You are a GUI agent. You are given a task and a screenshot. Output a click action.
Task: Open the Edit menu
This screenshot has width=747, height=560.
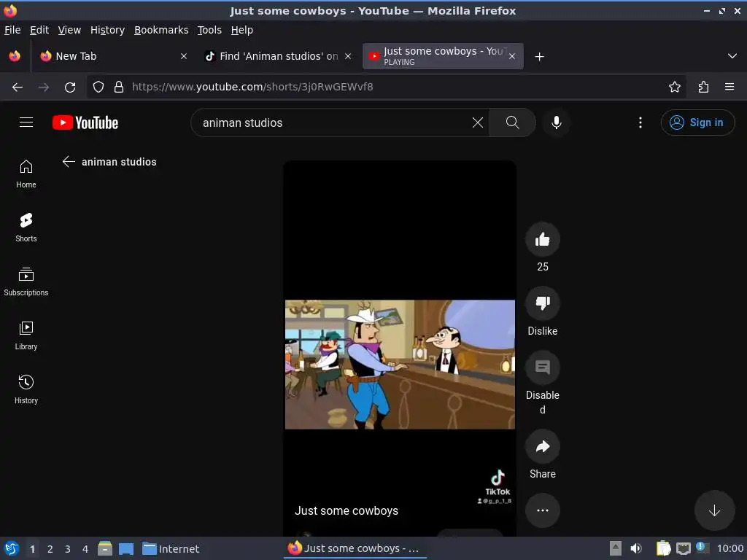pos(39,30)
